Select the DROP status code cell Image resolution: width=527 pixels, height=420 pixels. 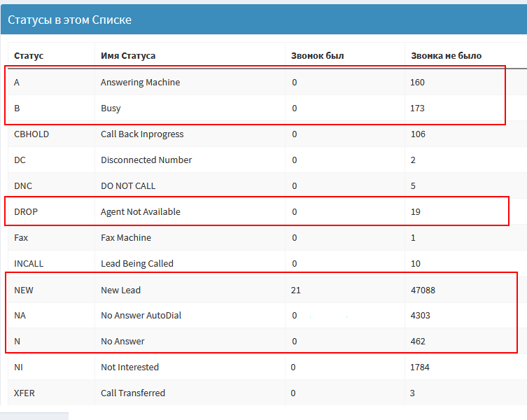[x=27, y=212]
